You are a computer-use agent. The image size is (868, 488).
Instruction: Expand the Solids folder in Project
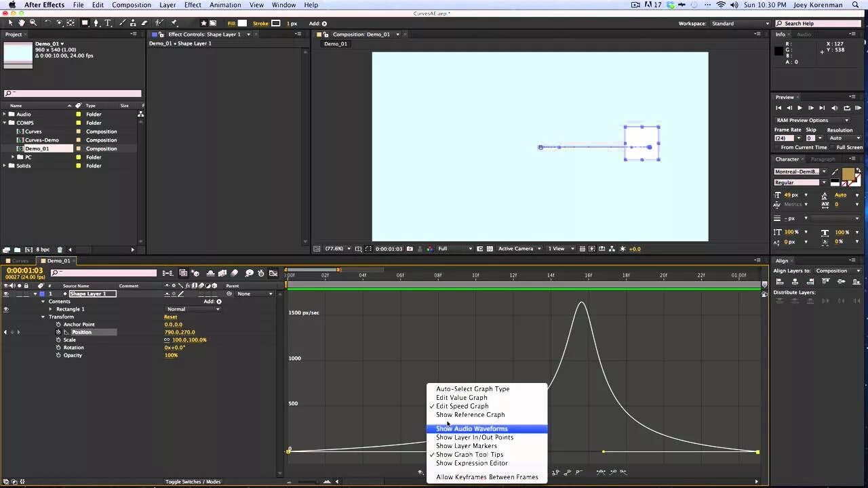(4, 166)
